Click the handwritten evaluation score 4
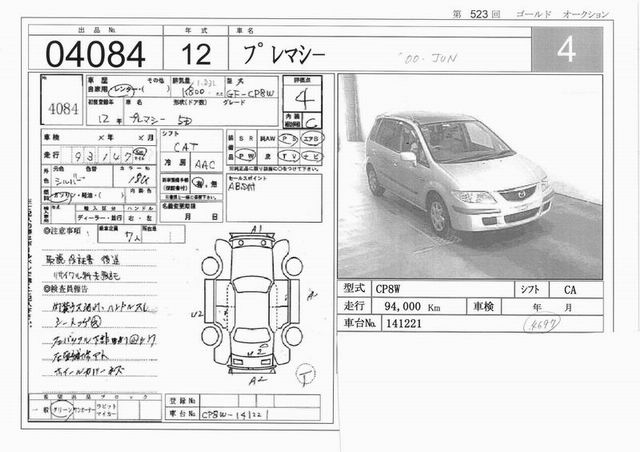This screenshot has width=640, height=452. [304, 100]
